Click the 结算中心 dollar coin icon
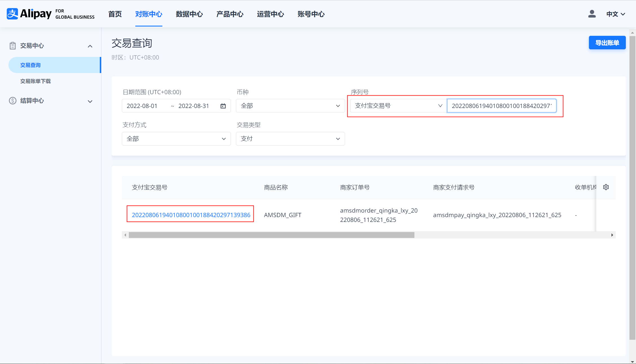Screen dimensions: 636x364 point(13,101)
